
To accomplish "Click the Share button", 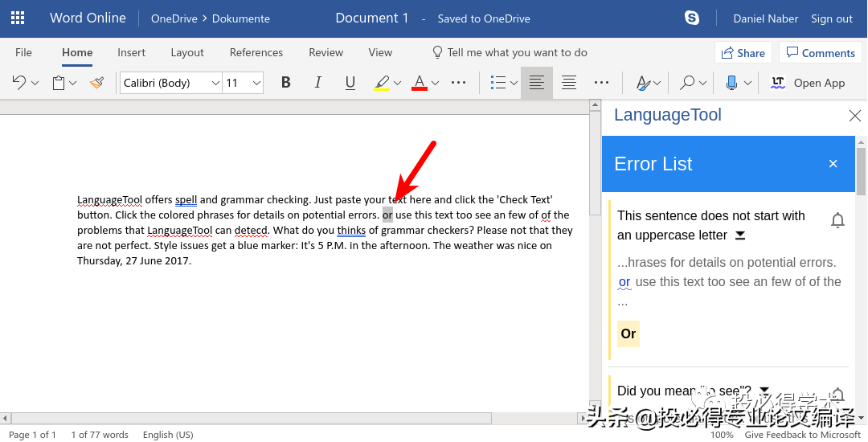I will click(743, 53).
